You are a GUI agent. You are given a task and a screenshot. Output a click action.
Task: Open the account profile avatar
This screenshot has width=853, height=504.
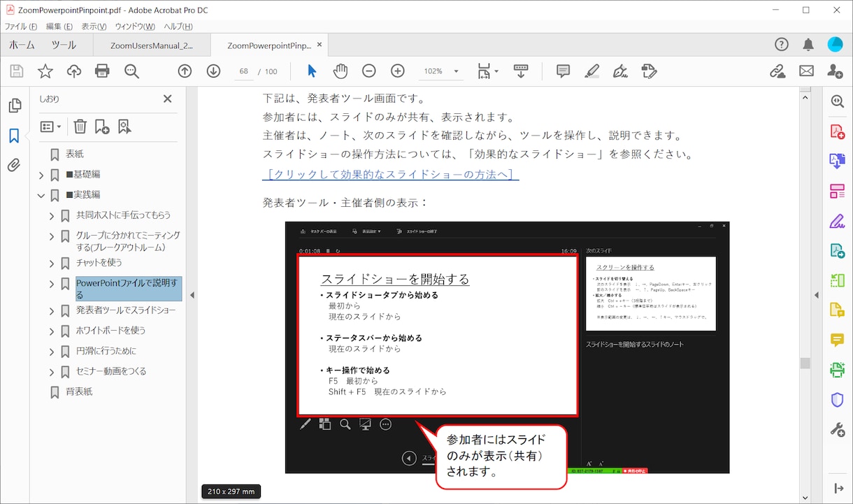point(835,45)
